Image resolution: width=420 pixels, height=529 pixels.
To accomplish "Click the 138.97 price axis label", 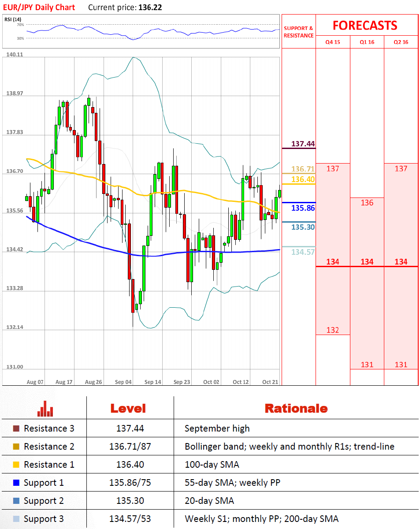I will pos(15,93).
